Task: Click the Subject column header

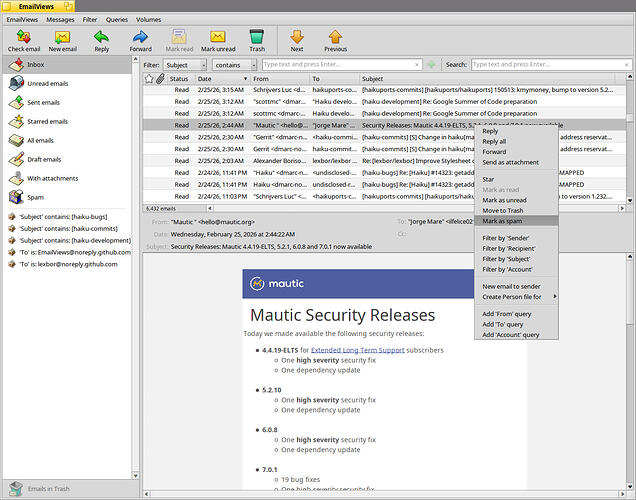Action: click(x=487, y=79)
